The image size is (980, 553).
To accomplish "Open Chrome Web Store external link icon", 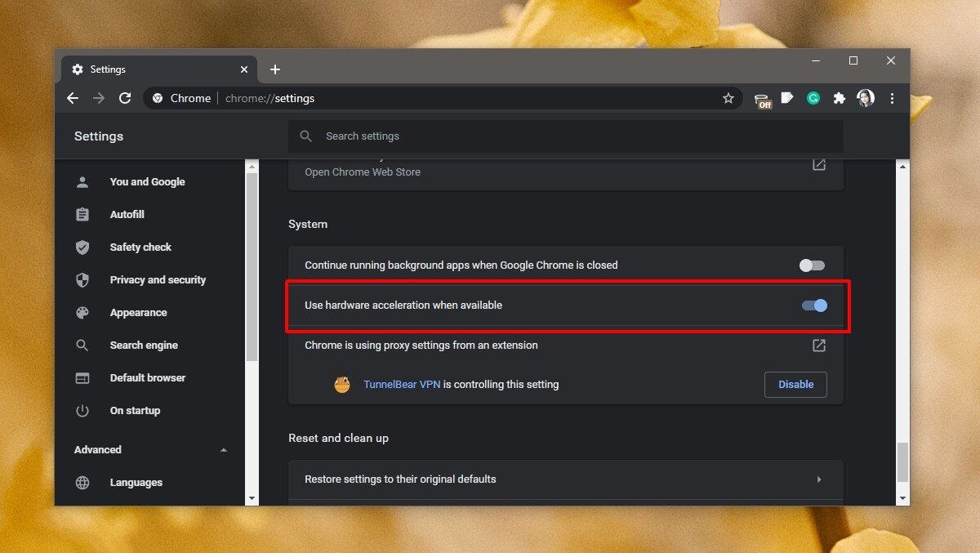I will (819, 165).
